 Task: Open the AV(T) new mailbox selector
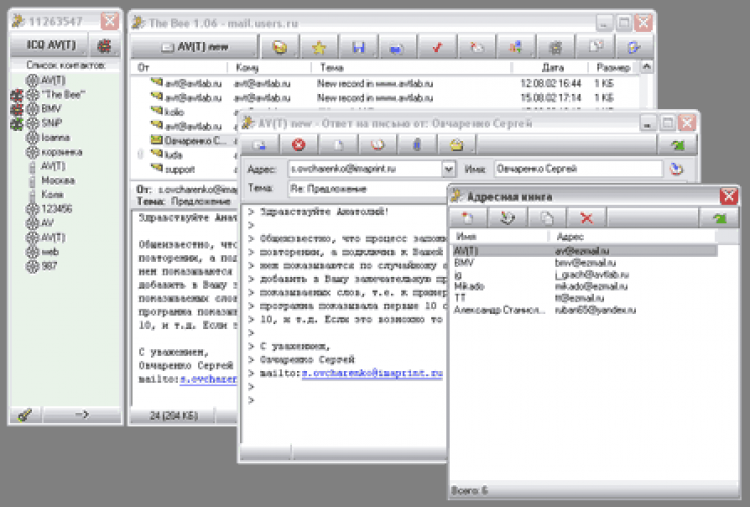[x=195, y=47]
